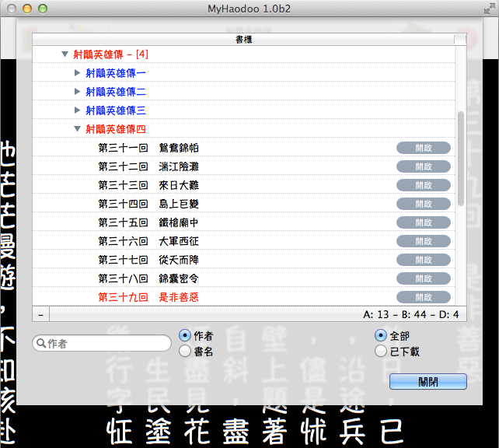Select row 第三十三回 來日大難
This screenshot has width=499, height=448.
click(244, 185)
